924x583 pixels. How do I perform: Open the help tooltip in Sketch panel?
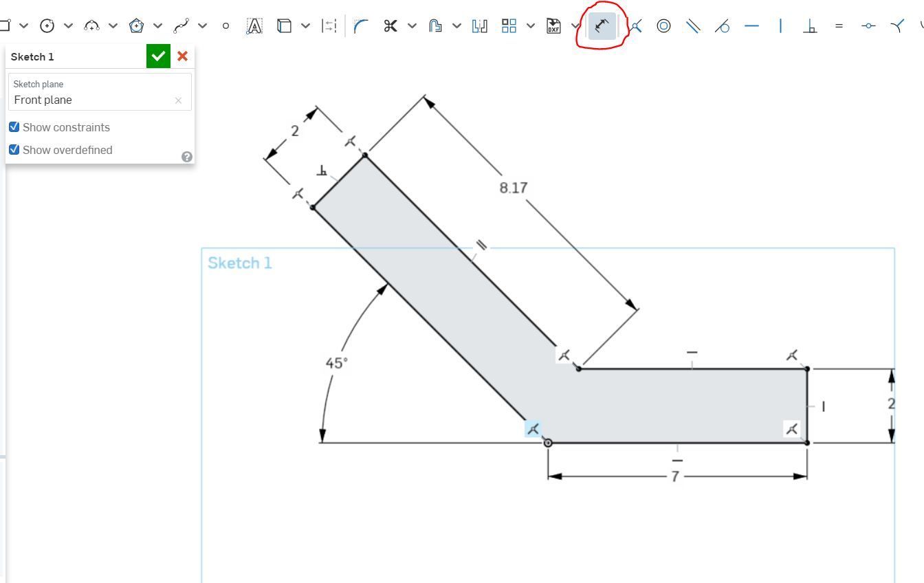point(186,157)
